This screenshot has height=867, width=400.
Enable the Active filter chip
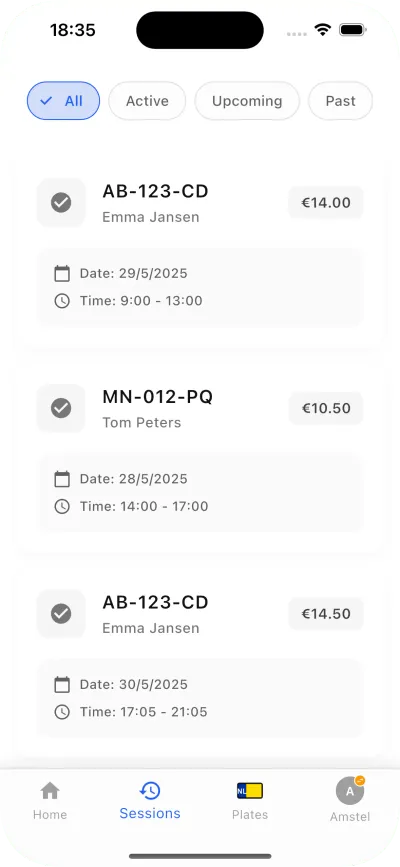[x=147, y=101]
